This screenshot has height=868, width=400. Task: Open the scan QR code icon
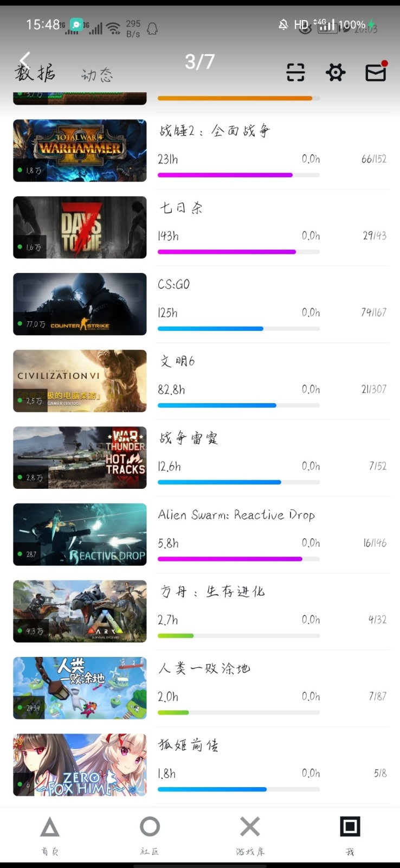(295, 72)
